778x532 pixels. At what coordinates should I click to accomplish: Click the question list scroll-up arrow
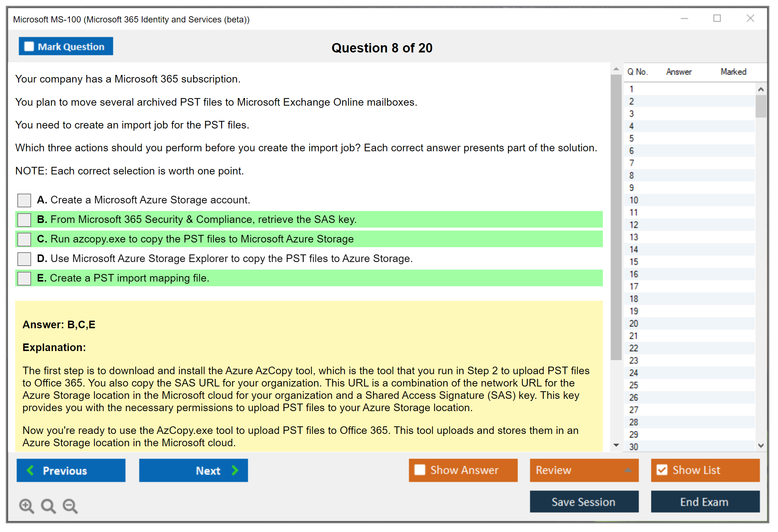pos(761,89)
